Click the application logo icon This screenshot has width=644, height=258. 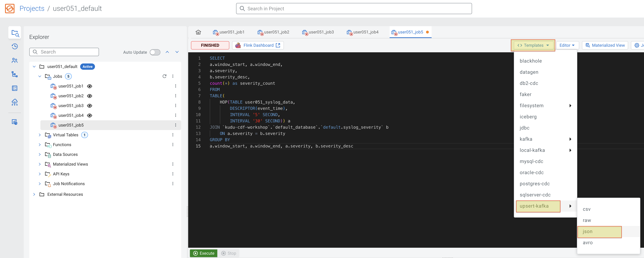pos(10,8)
